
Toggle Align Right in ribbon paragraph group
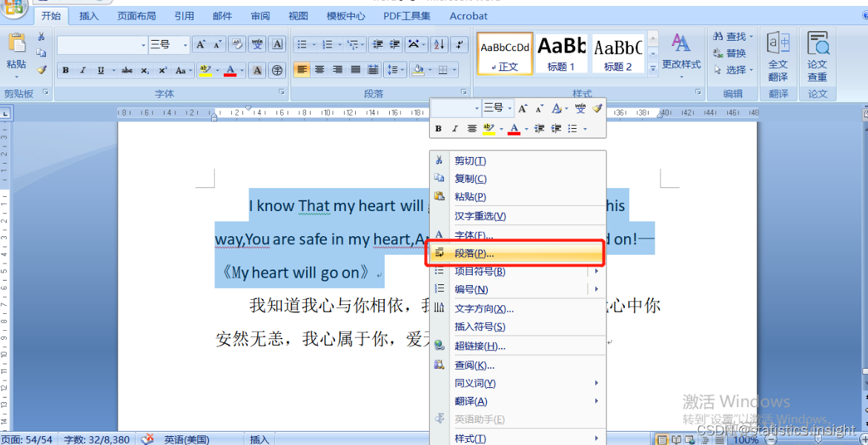click(x=337, y=70)
